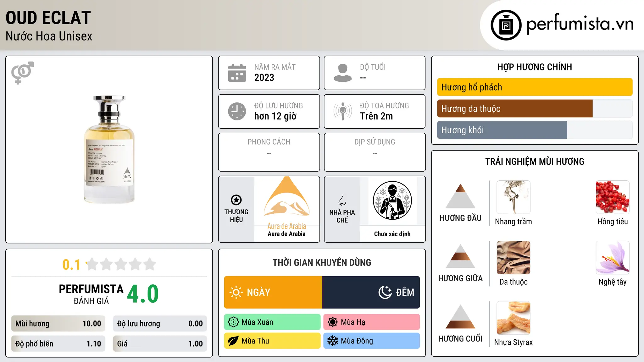Screen dimensions: 644x362
Task: Click the unisex gender symbol icon
Action: click(22, 73)
